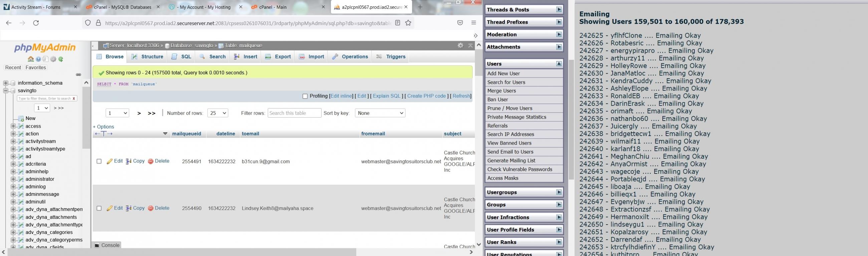
Task: Check the row checkbox for mailqueueid 2554491
Action: (x=99, y=161)
